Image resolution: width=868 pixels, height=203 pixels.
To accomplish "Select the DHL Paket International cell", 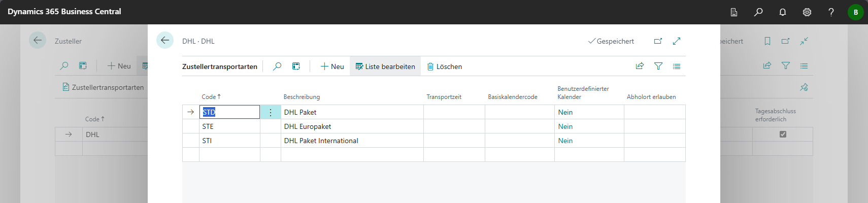I will point(352,141).
